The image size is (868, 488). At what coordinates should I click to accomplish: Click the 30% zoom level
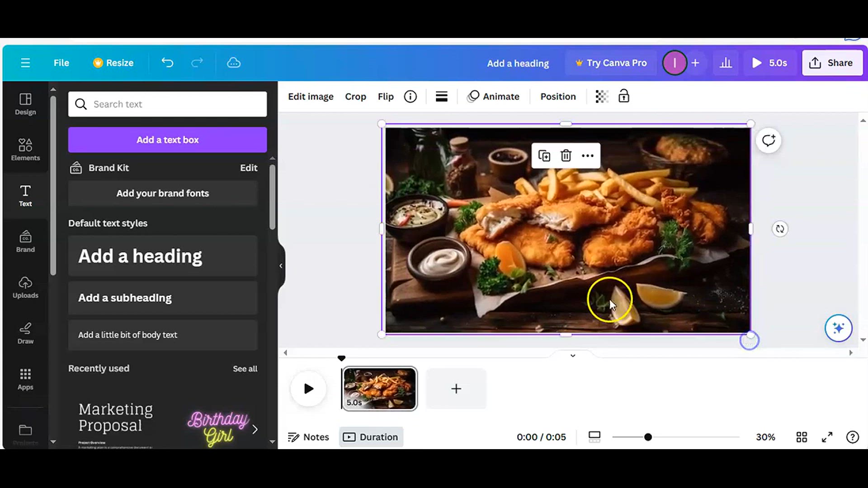click(x=765, y=437)
